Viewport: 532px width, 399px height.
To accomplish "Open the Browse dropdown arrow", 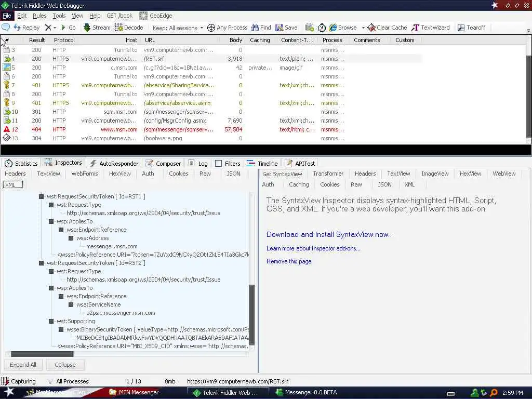I will pyautogui.click(x=363, y=28).
